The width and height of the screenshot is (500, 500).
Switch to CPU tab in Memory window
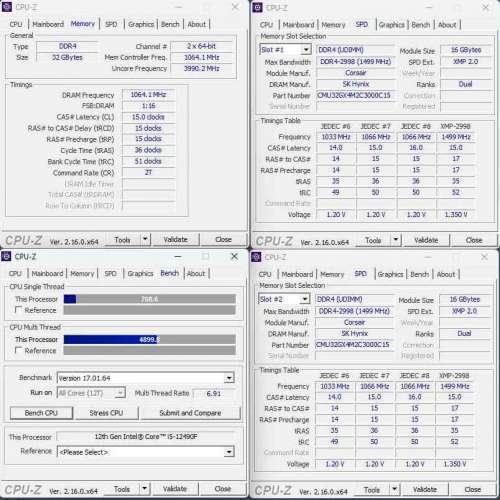coord(16,24)
